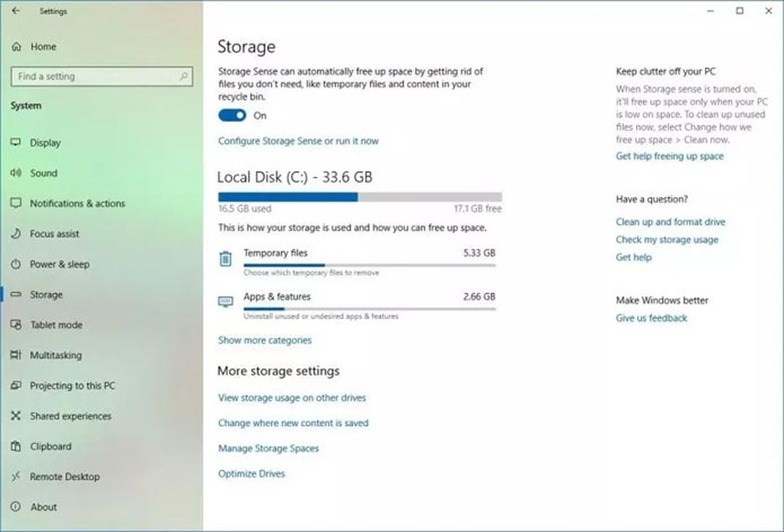Select the Display icon in the sidebar
Image resolution: width=784 pixels, height=532 pixels.
click(16, 143)
